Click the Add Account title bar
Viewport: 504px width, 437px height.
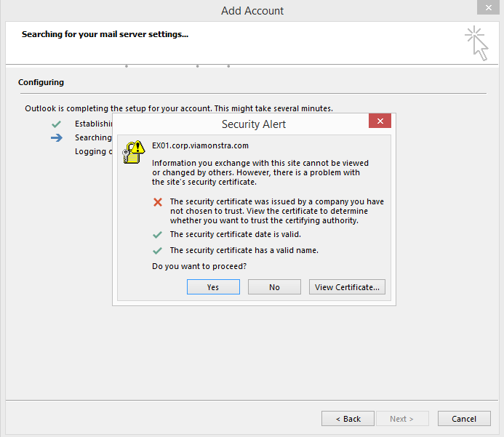pyautogui.click(x=252, y=11)
